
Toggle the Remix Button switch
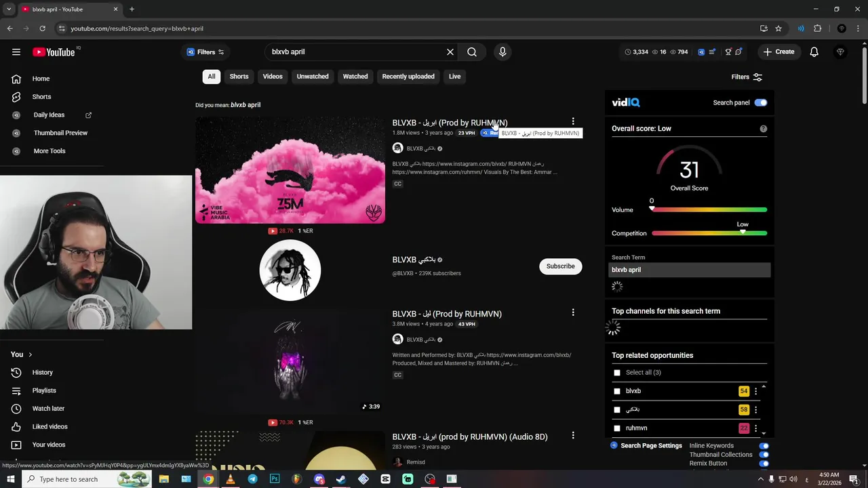click(764, 464)
